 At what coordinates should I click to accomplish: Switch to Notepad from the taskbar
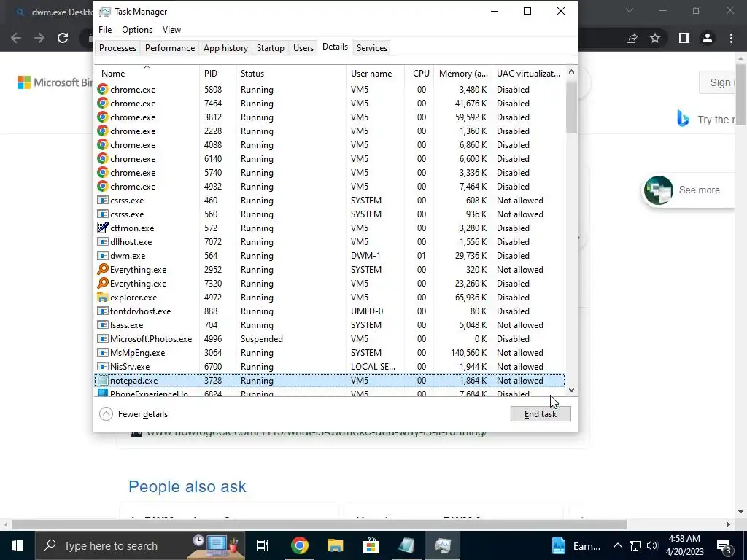pyautogui.click(x=406, y=545)
